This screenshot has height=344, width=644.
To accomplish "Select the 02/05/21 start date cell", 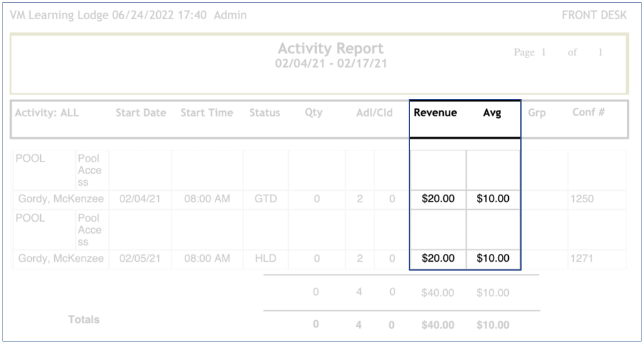I will (x=140, y=259).
